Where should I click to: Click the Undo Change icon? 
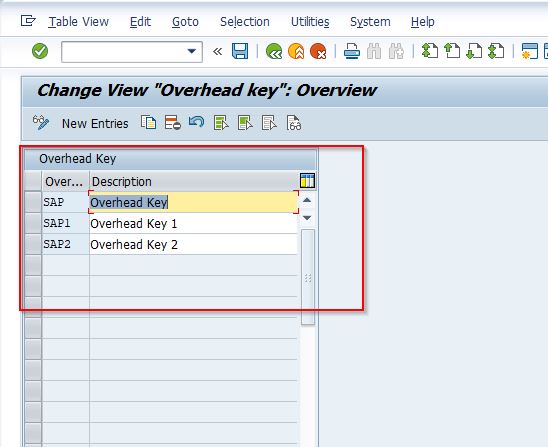tap(196, 122)
